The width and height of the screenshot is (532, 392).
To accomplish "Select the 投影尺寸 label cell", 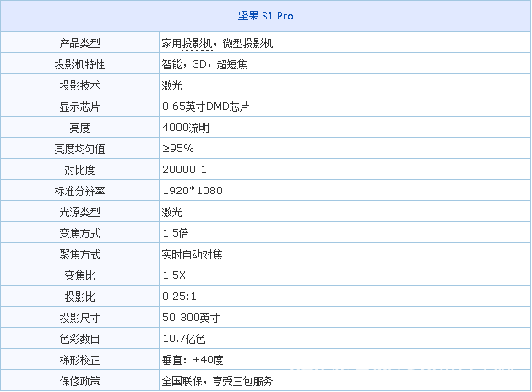I will (79, 318).
